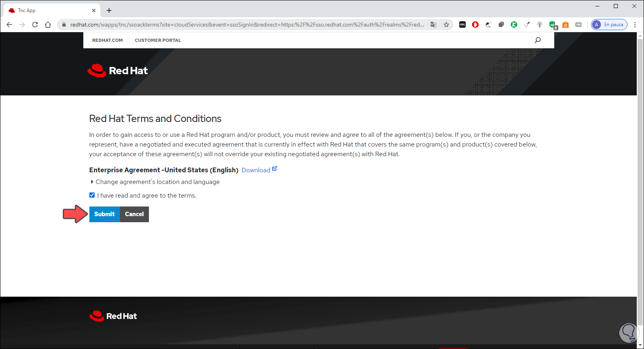Open the umbrella extension icon

tap(488, 25)
